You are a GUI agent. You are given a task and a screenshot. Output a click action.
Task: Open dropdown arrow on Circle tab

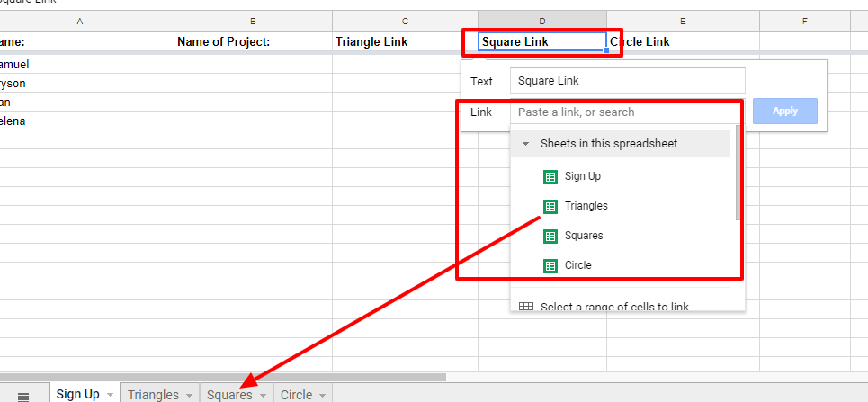322,396
